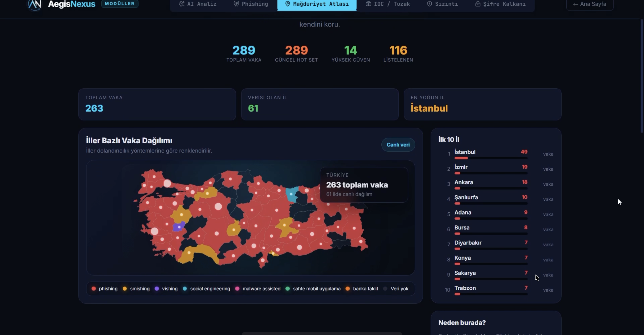Open the Sızıntı tab
644x335 pixels.
[442, 4]
